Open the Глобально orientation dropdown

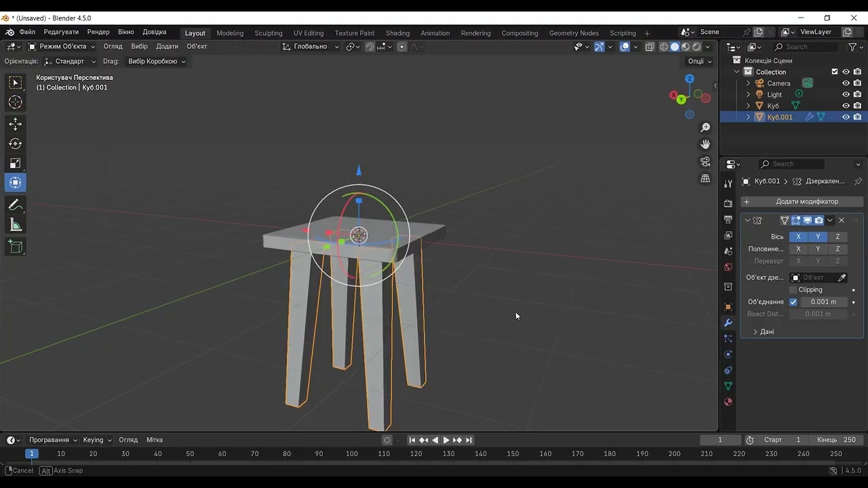click(311, 47)
